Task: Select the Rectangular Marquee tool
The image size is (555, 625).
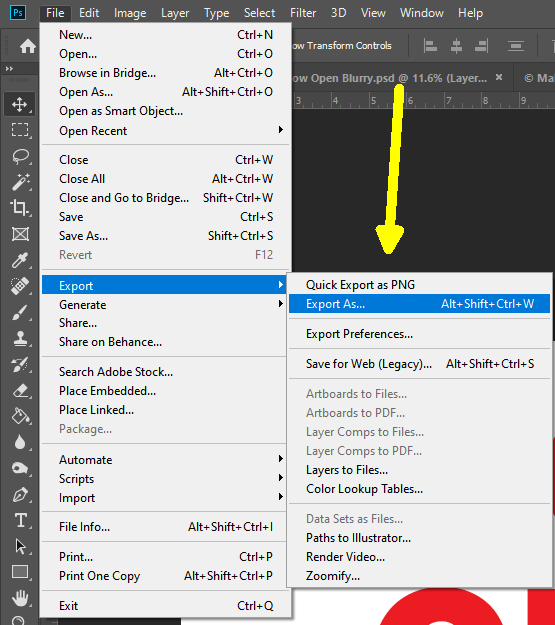Action: pyautogui.click(x=20, y=130)
